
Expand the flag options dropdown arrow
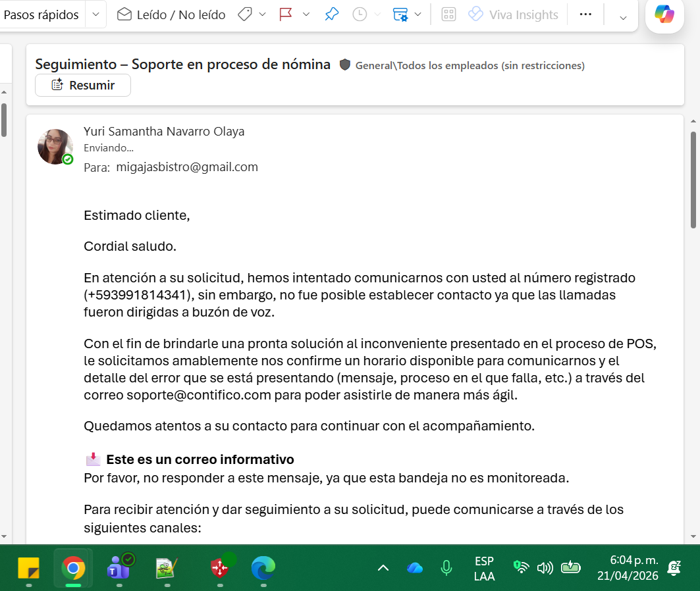[x=306, y=14]
